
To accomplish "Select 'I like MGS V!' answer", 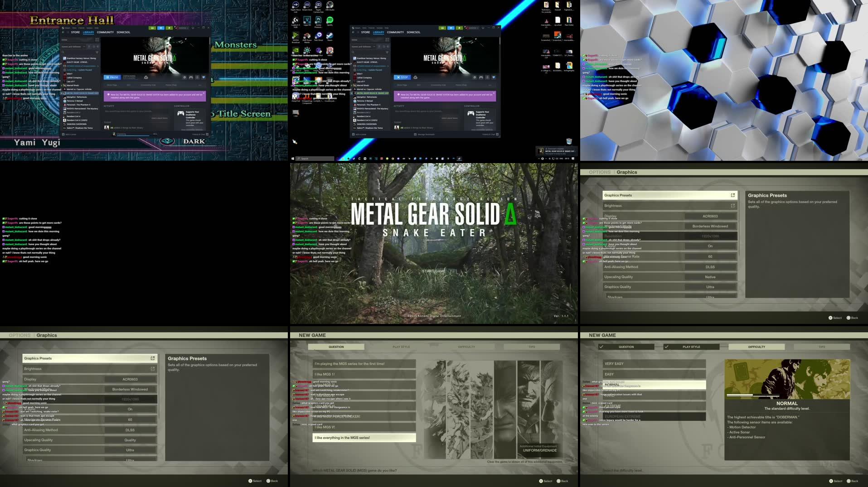I will pyautogui.click(x=364, y=427).
